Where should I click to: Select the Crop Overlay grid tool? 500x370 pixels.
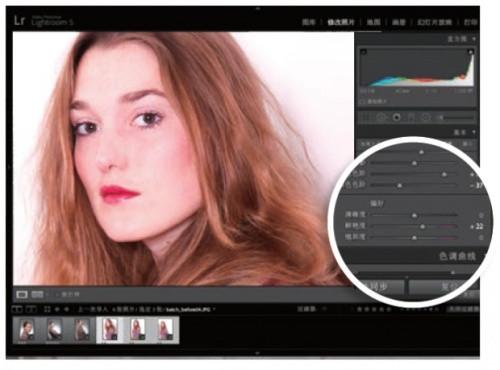point(366,117)
